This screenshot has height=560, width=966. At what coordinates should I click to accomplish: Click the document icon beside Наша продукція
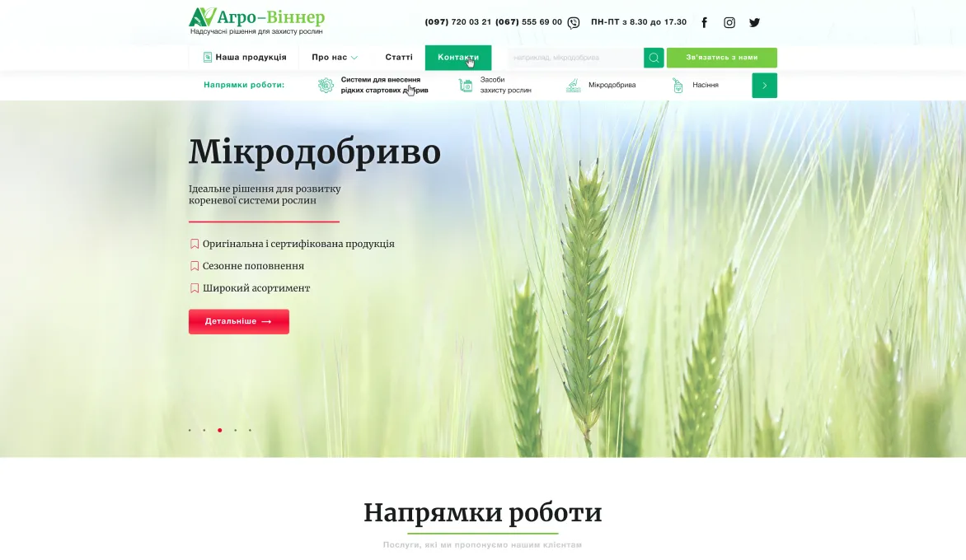click(208, 57)
